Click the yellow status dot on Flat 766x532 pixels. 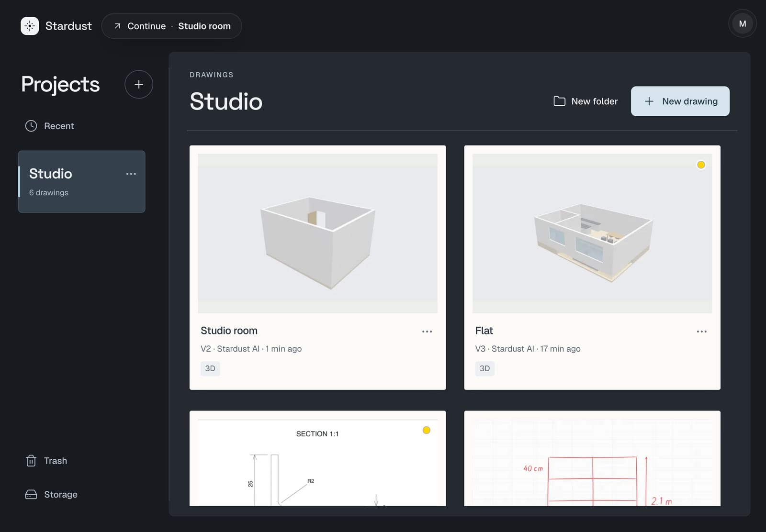(x=701, y=165)
